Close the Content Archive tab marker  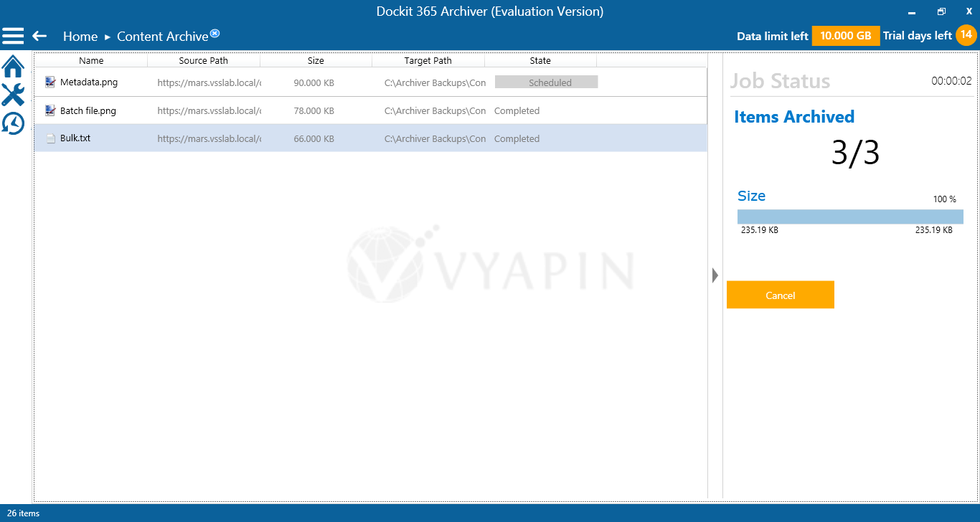point(215,33)
